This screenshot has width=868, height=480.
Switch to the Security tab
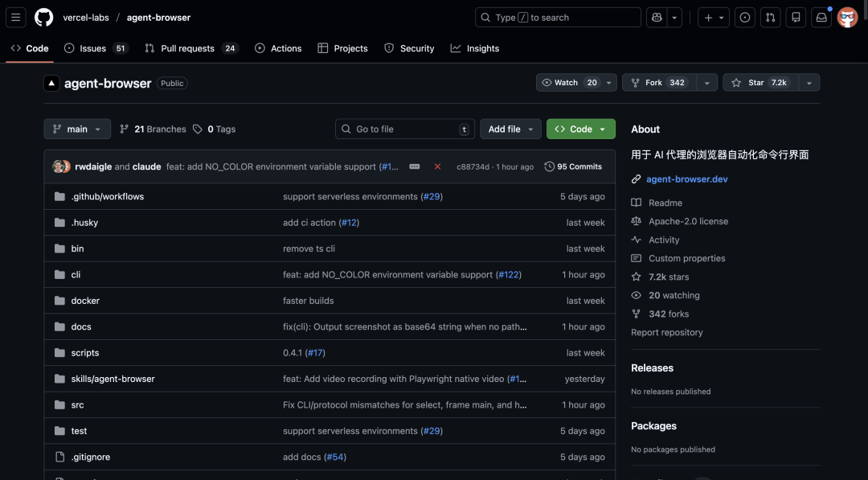click(x=409, y=48)
